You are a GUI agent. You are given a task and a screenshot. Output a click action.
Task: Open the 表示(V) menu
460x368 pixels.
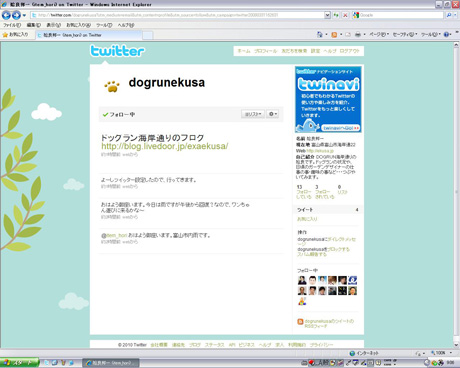coord(53,25)
